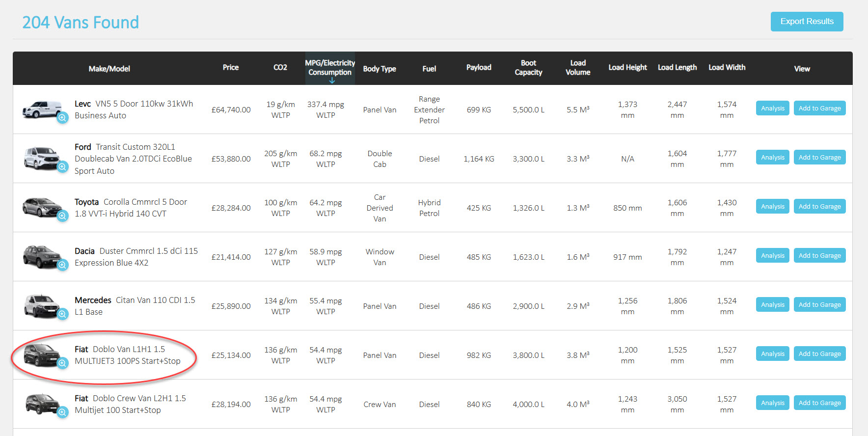Screen dimensions: 868x436
Task: Zoom the Fiat Doblo Van L1H1 magnifier
Action: click(62, 363)
